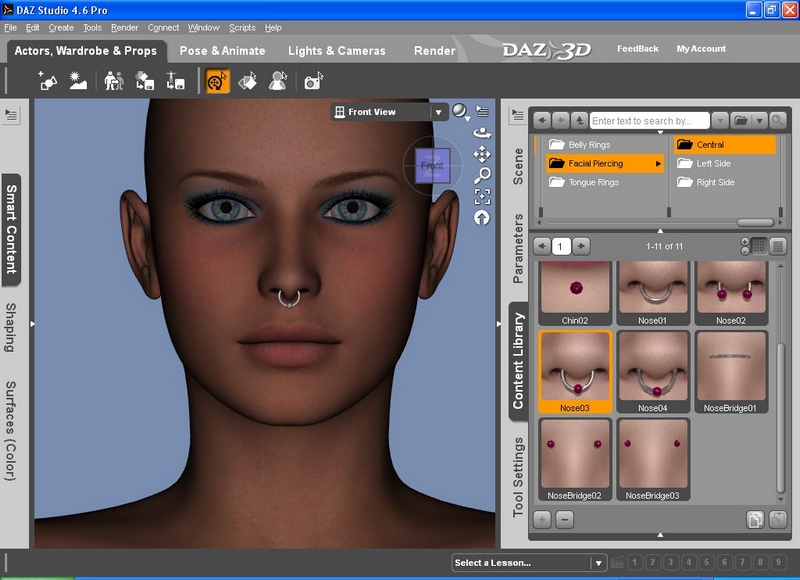The width and height of the screenshot is (800, 580).
Task: Select the surface selection tool icon
Action: [x=247, y=81]
